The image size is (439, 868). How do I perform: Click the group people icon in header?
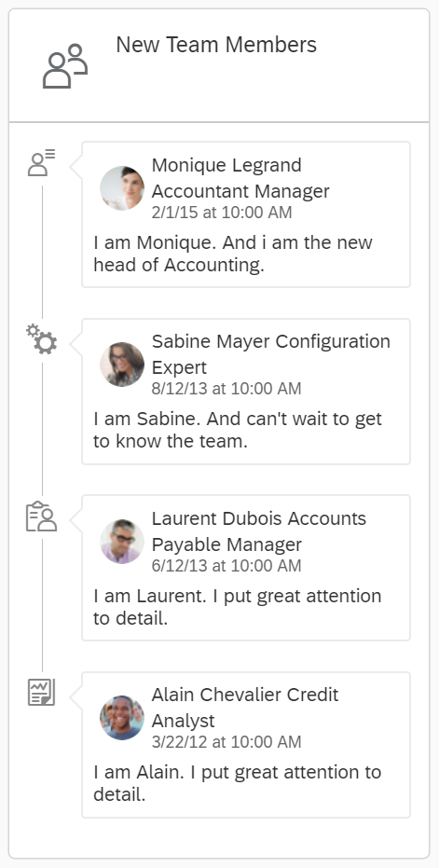pyautogui.click(x=65, y=66)
